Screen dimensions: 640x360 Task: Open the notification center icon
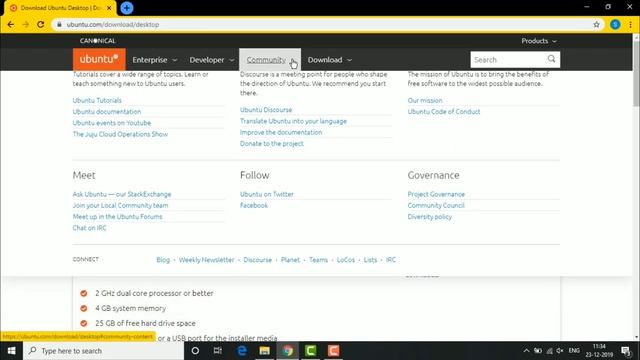click(626, 351)
